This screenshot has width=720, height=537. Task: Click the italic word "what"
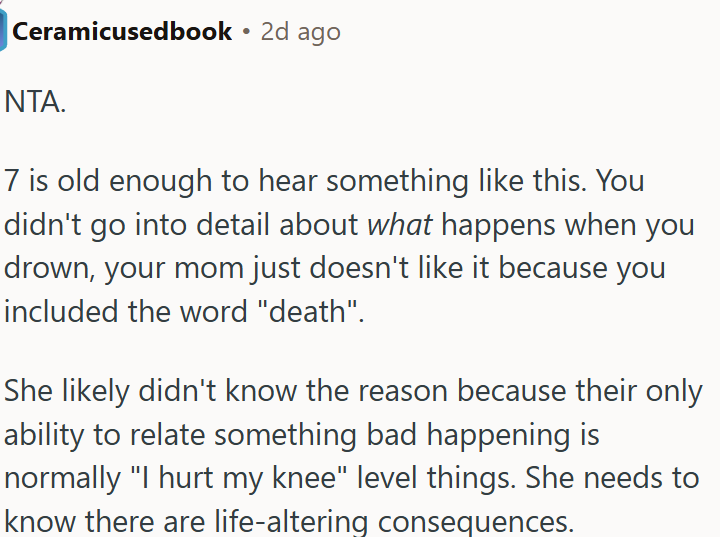[x=399, y=225]
